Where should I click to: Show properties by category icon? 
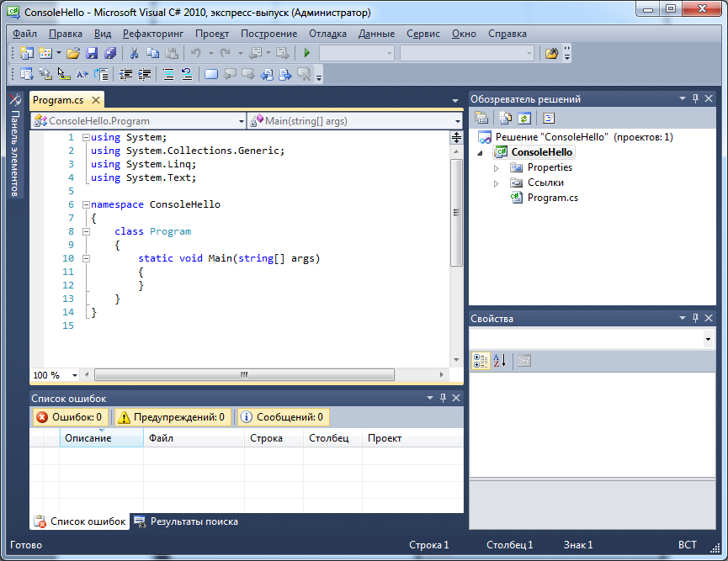[x=481, y=361]
